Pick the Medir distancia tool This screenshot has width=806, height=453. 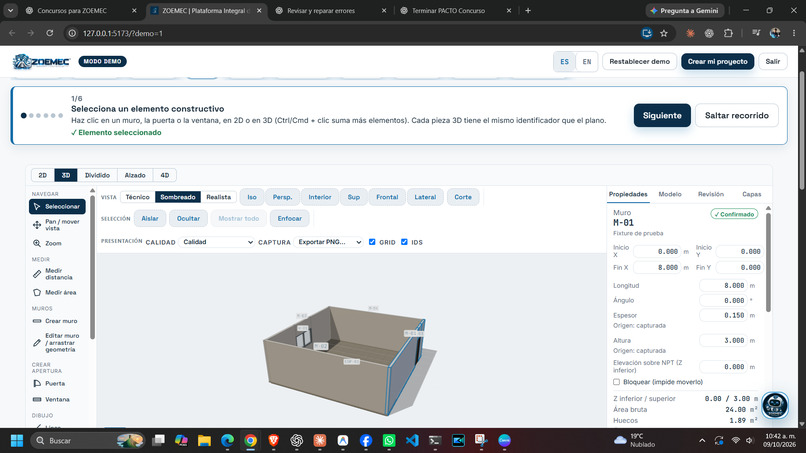click(57, 274)
